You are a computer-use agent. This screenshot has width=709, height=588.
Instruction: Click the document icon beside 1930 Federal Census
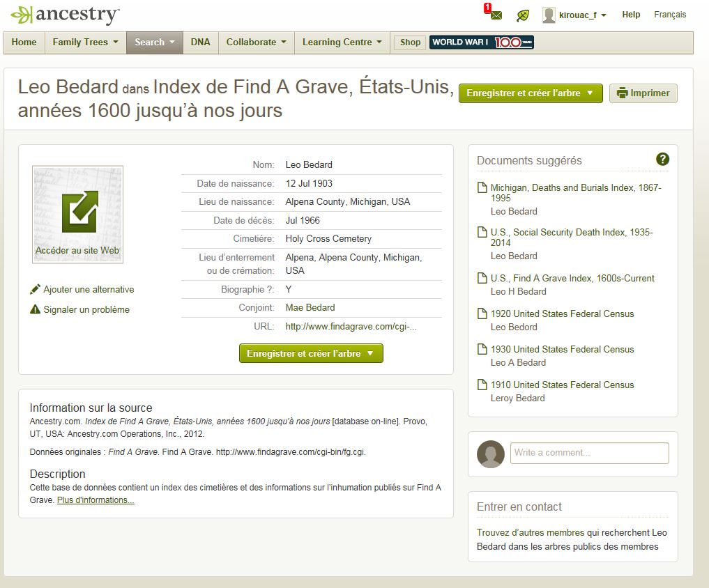[482, 349]
